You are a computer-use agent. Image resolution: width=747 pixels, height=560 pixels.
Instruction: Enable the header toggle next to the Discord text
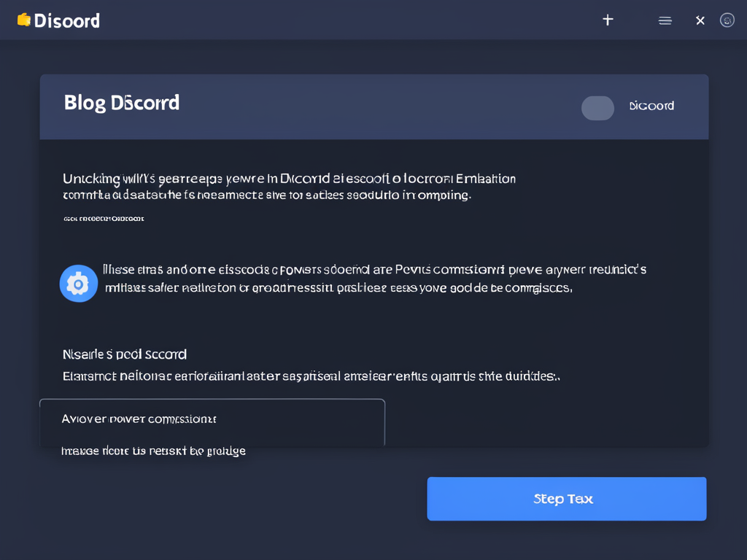pos(597,108)
